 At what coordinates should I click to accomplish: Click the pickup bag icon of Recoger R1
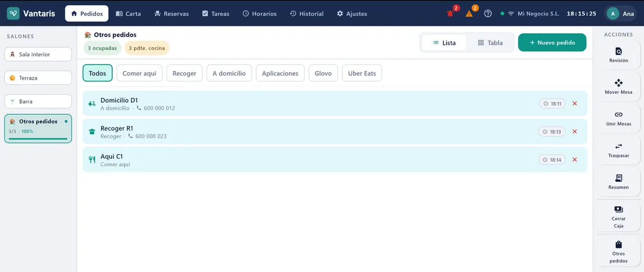click(x=92, y=131)
